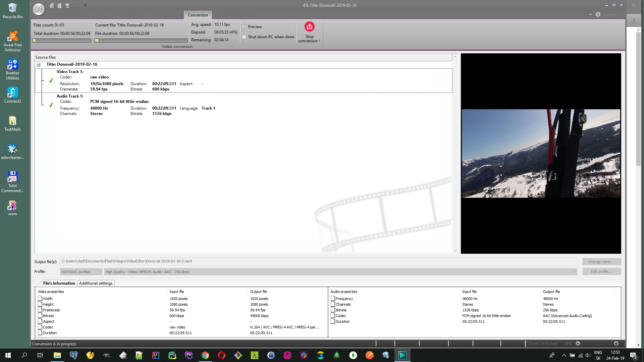This screenshot has width=644, height=362.
Task: Click the Change name button
Action: (601, 262)
